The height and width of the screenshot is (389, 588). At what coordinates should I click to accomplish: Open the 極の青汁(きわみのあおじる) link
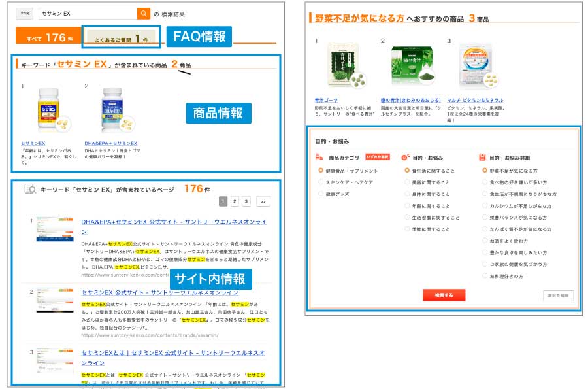pos(411,100)
